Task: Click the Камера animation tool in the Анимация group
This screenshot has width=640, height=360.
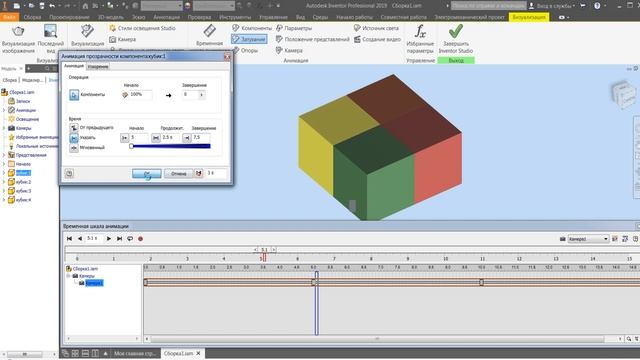Action: [x=289, y=50]
